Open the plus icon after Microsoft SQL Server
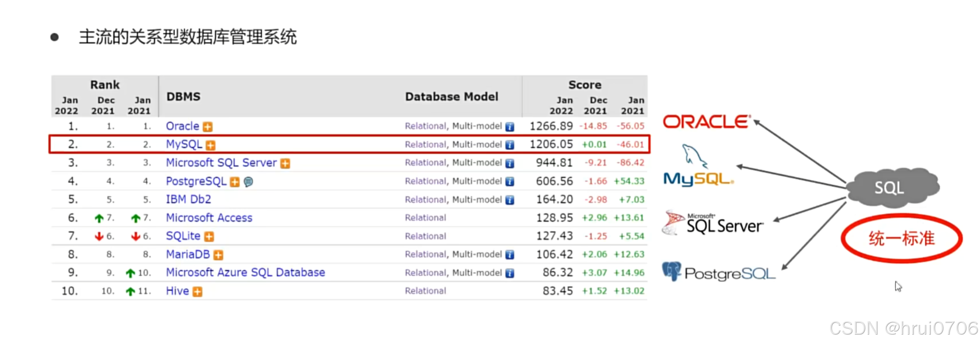 (x=285, y=163)
